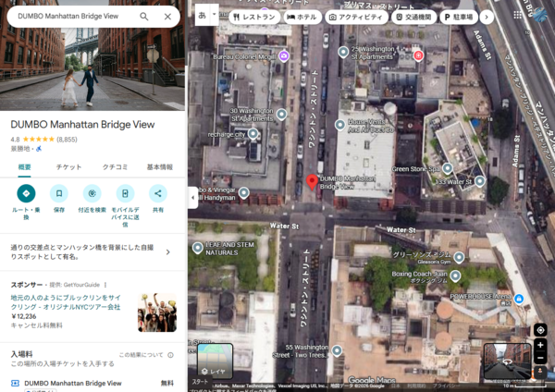Show more category chips with right arrow
Viewport: 555px width, 392px height.
pos(487,17)
